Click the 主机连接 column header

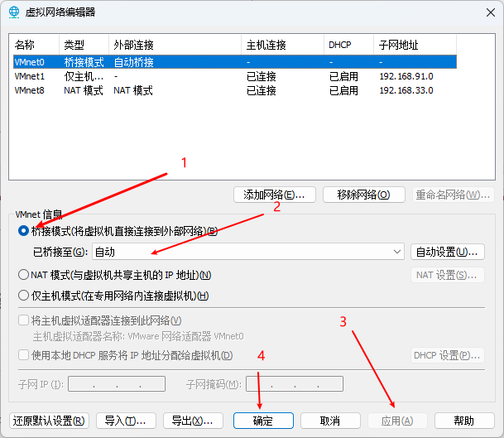coord(282,45)
